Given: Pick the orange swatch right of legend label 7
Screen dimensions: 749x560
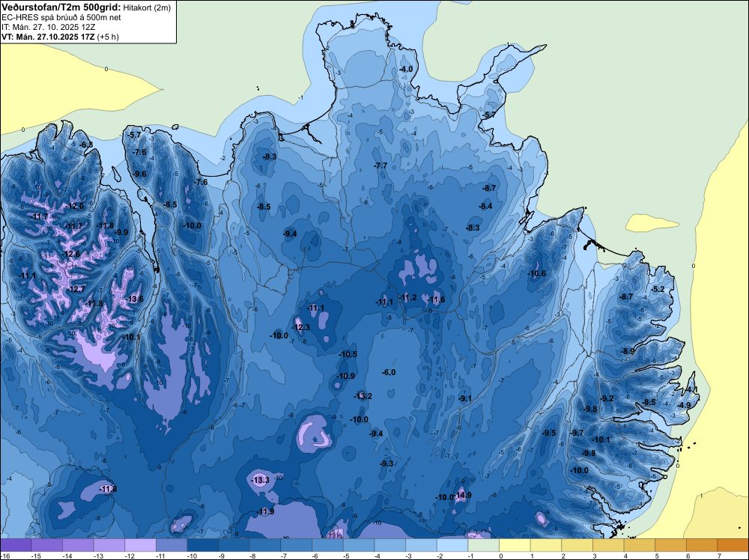Looking at the screenshot, I should (x=733, y=545).
